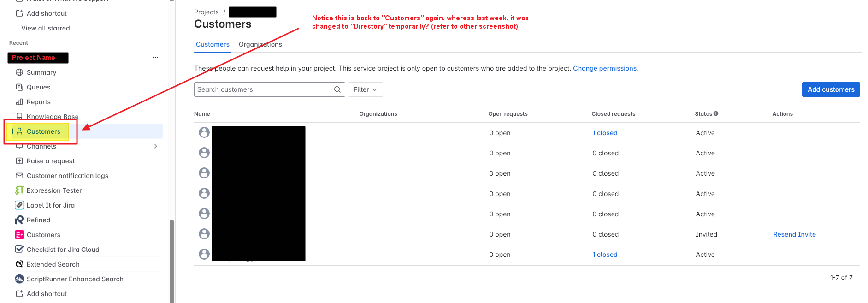Click the ScriptRunner Enhanced Search icon
Image resolution: width=868 pixels, height=303 pixels.
(19, 279)
